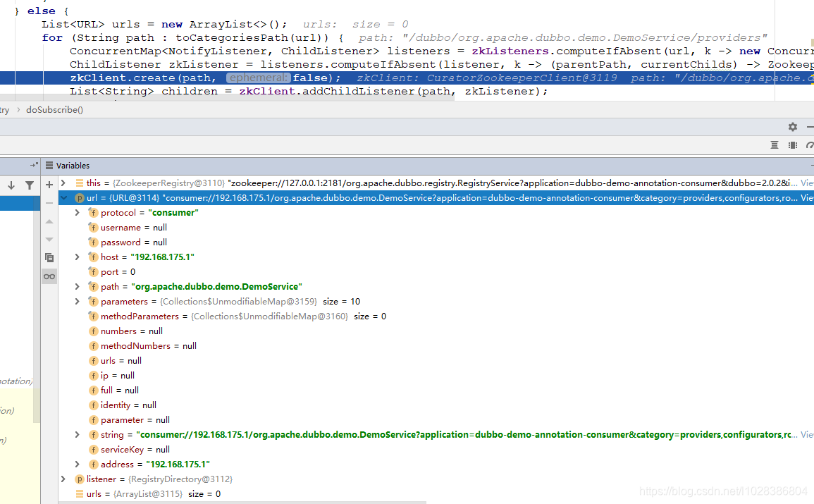Screen dimensions: 814x504
Task: Select the serviceKey = null row
Action: pyautogui.click(x=436, y=449)
